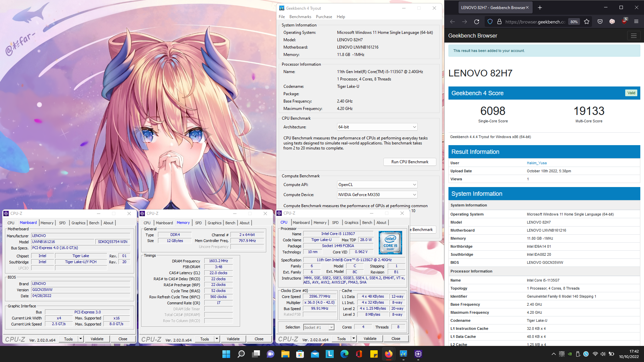The image size is (644, 362).
Task: Open volume tray icon
Action: coord(603,354)
